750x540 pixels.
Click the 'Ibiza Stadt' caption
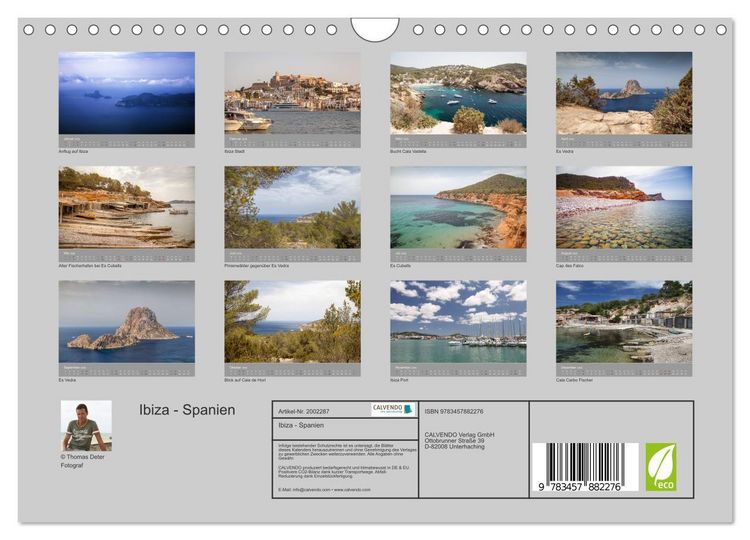coord(234,151)
